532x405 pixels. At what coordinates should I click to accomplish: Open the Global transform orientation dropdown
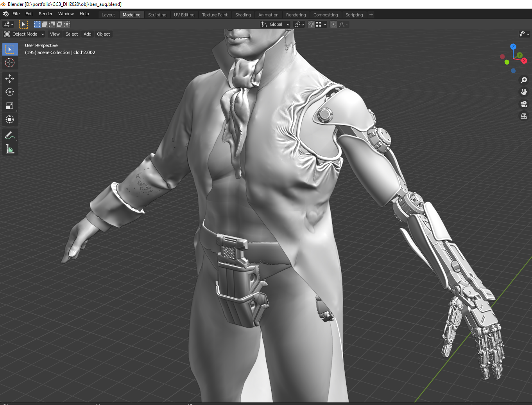click(x=276, y=24)
